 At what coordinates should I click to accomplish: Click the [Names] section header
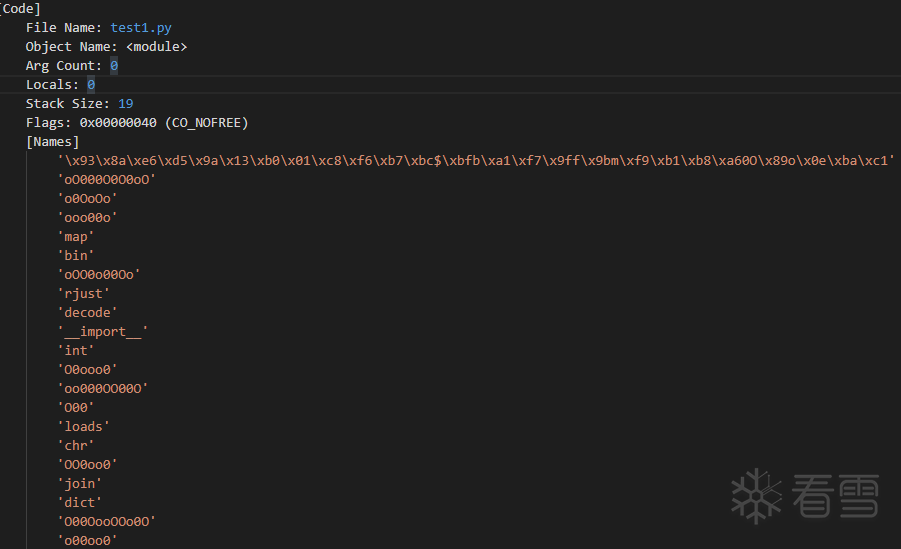point(53,142)
